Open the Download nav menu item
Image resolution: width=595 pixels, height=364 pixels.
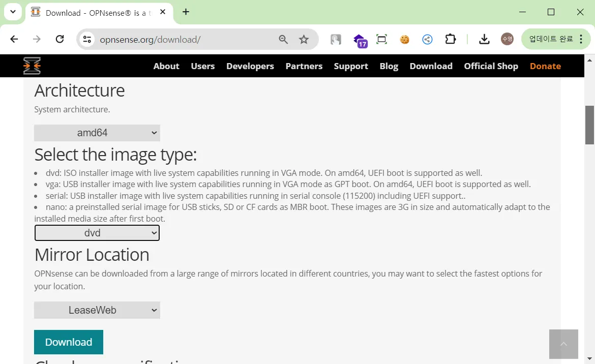coord(431,66)
